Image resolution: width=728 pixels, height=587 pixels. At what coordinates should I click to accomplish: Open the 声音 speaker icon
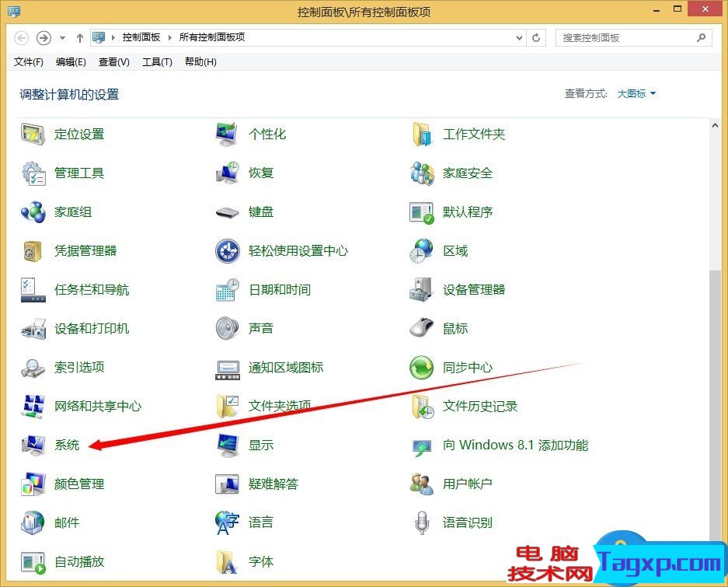pos(228,329)
